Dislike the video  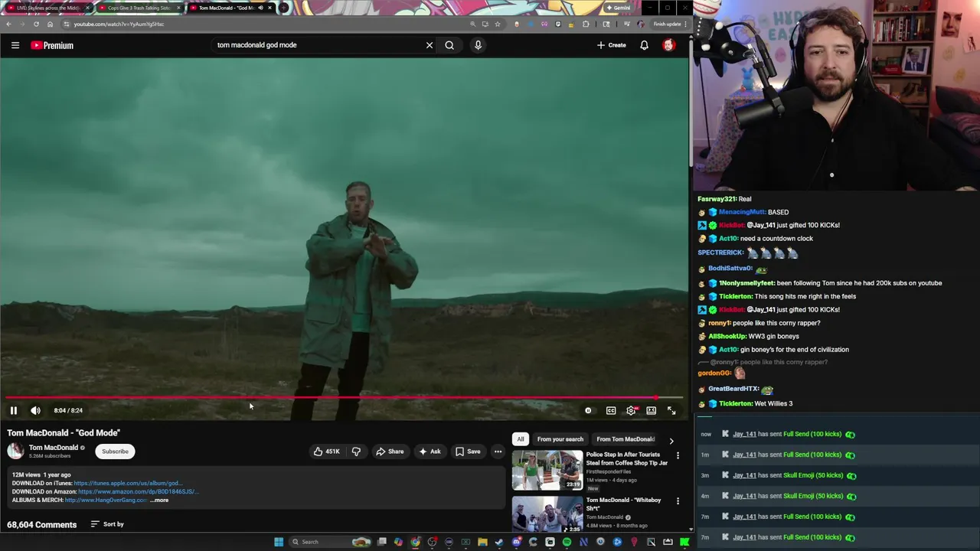pos(356,452)
